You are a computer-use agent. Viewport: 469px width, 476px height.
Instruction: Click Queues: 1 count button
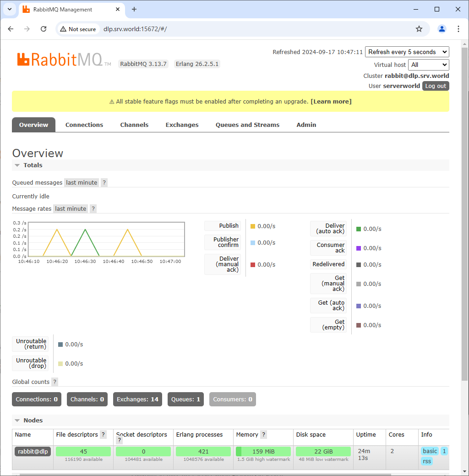pos(185,399)
